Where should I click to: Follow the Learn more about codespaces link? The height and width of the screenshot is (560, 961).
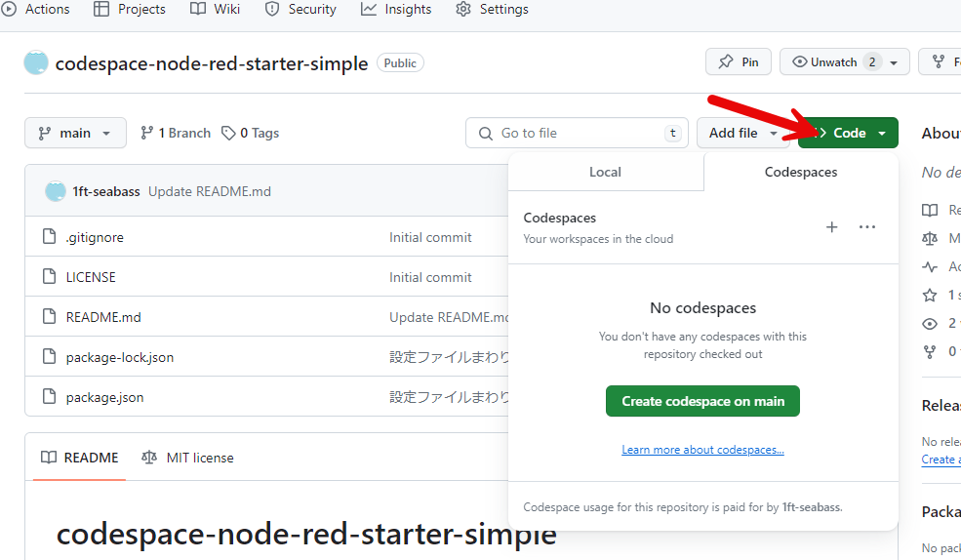click(x=702, y=450)
